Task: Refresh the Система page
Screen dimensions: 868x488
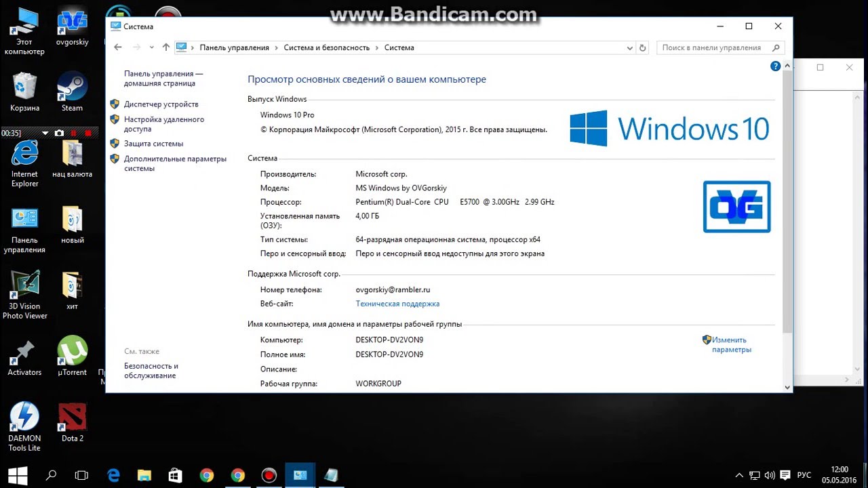Action: coord(643,47)
